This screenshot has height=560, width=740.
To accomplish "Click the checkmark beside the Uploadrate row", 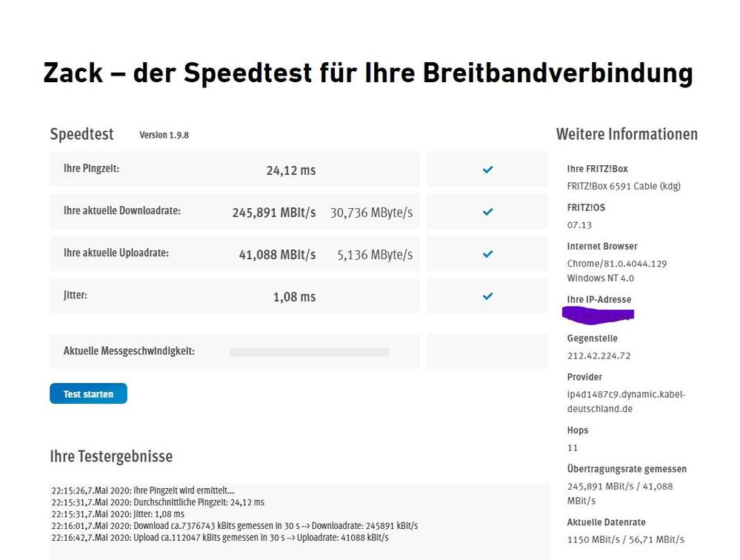I will coord(487,253).
